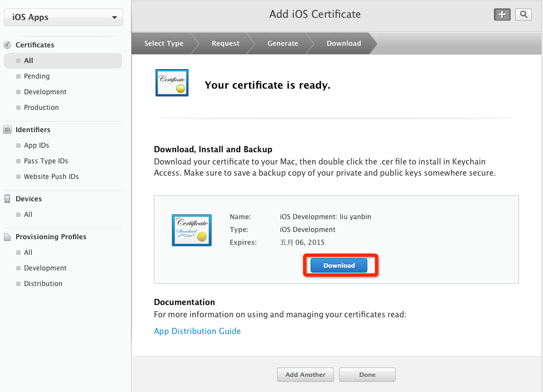The height and width of the screenshot is (392, 543).
Task: Click the certificate icon beside ready heading
Action: [172, 83]
